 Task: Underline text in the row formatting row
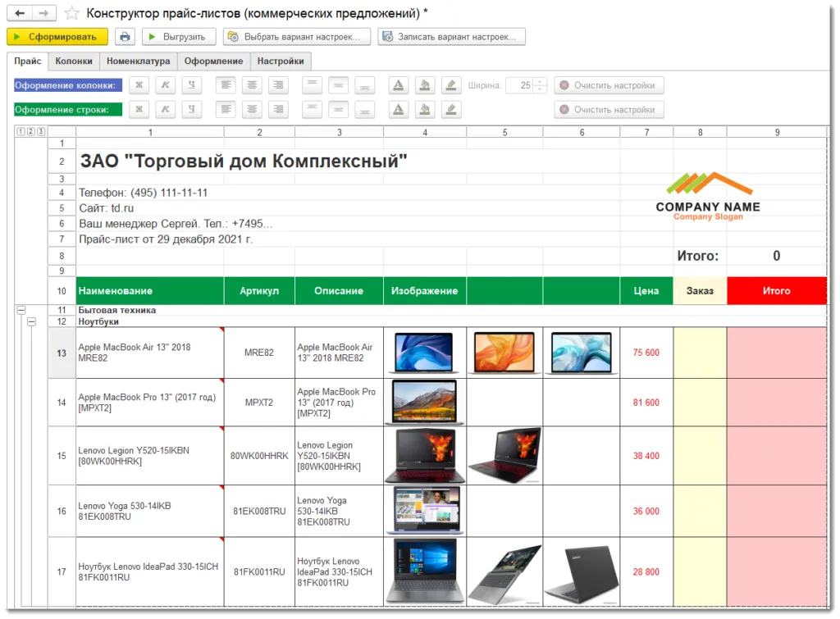[x=191, y=110]
